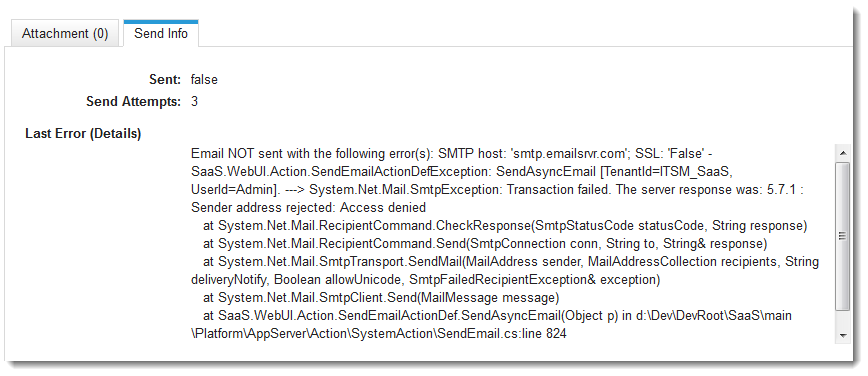Screen dimensions: 868x376
Task: Click the SmtpTransport.SendMail stack trace line
Action: tap(505, 271)
